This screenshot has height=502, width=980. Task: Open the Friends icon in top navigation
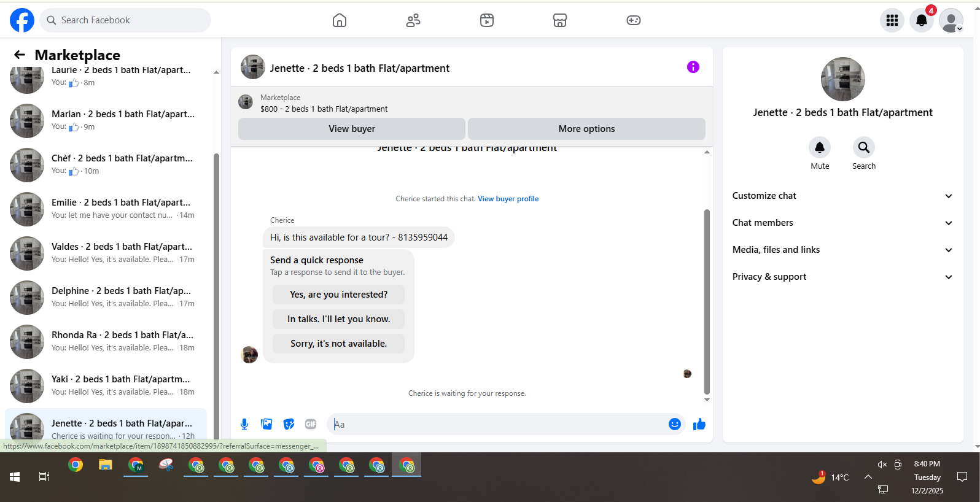[x=413, y=20]
